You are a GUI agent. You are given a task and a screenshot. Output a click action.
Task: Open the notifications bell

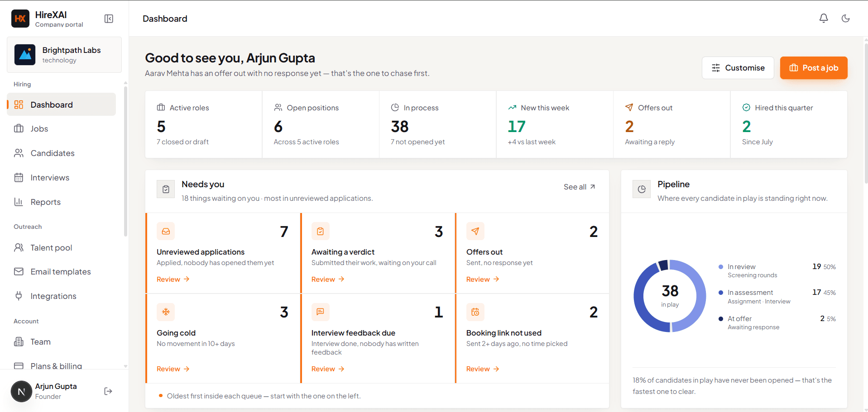824,19
